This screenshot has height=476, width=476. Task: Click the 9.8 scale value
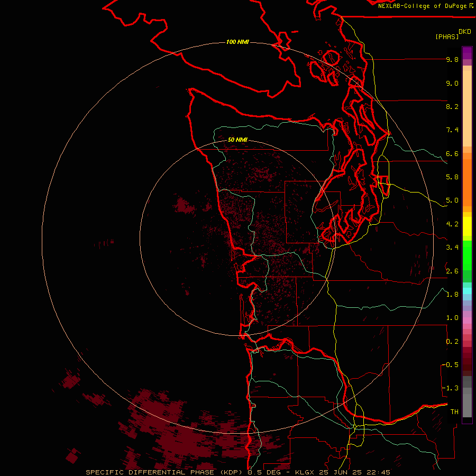(452, 59)
